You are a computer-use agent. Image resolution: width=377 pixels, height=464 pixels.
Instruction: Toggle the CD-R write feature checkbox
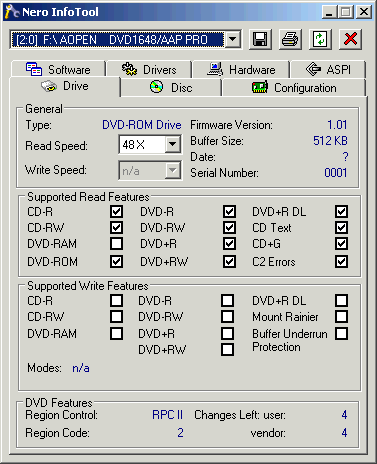tap(116, 300)
